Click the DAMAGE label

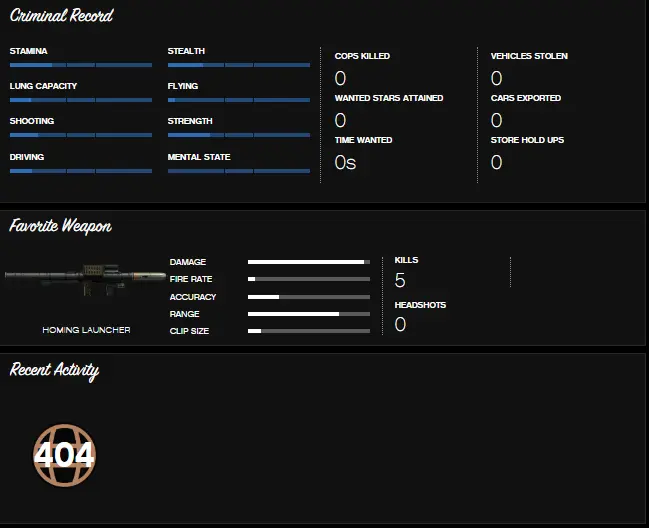pos(188,262)
